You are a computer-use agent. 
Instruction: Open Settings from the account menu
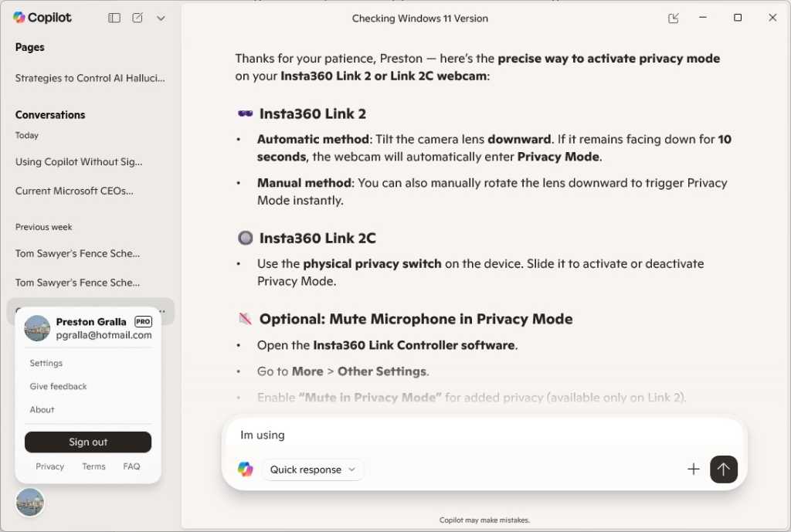[x=46, y=363]
